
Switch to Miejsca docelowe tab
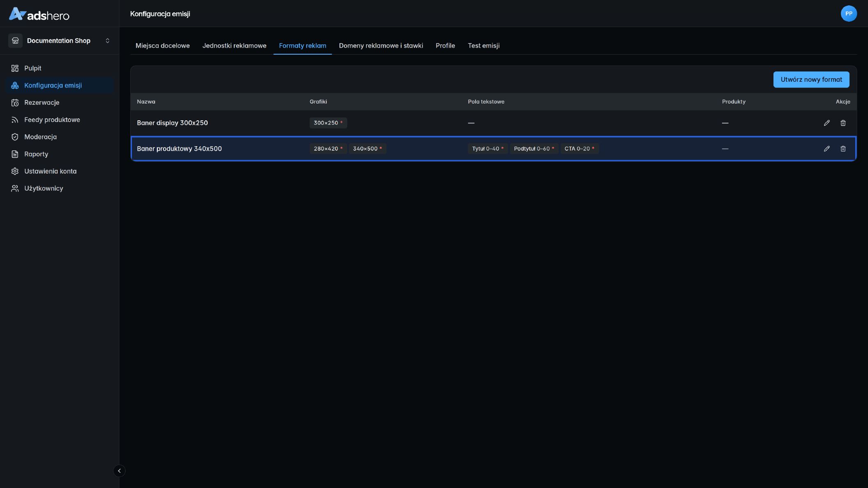163,46
